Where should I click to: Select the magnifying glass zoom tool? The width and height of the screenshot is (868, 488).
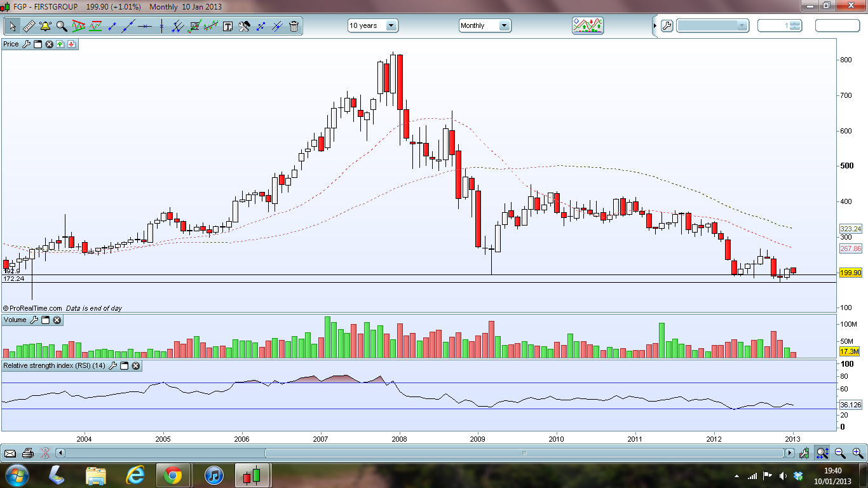pos(62,26)
